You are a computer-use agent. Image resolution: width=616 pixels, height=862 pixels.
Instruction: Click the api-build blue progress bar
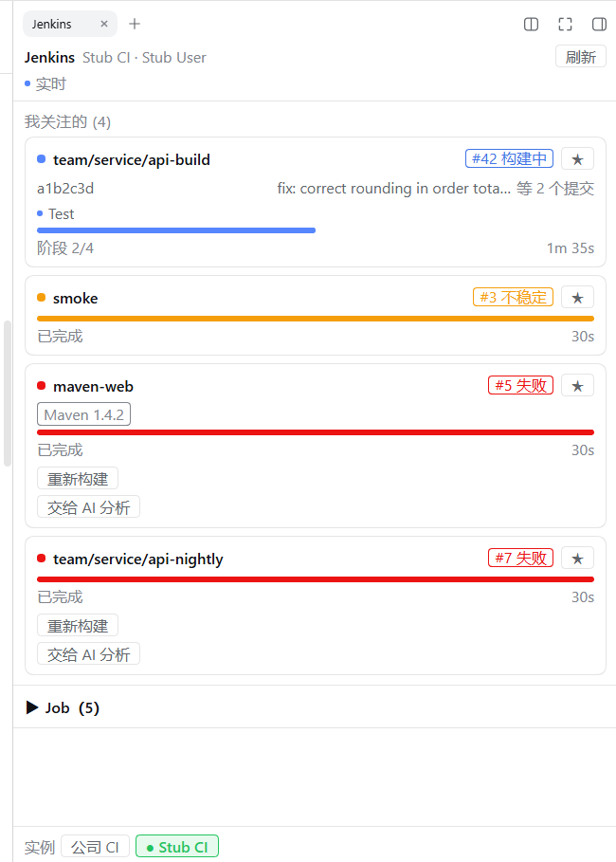tap(176, 230)
